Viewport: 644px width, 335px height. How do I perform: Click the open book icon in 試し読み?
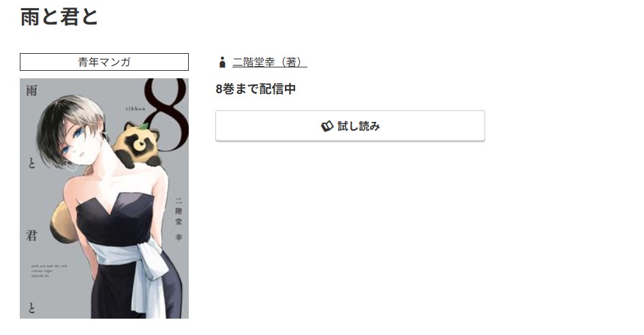[327, 127]
